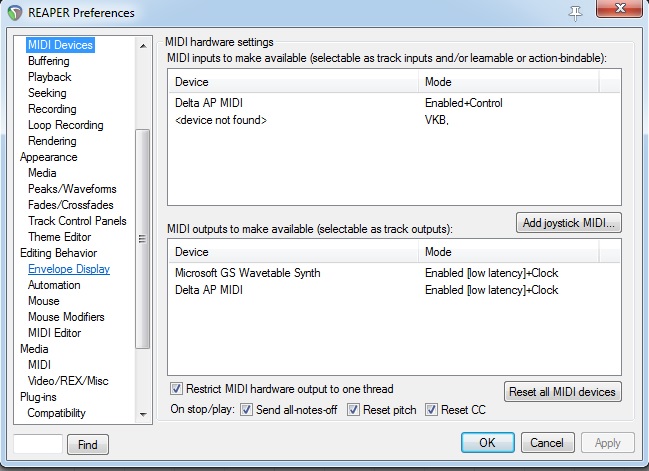Screen dimensions: 649x471
Task: Click Mode column header in MIDI outputs
Action: 509,252
